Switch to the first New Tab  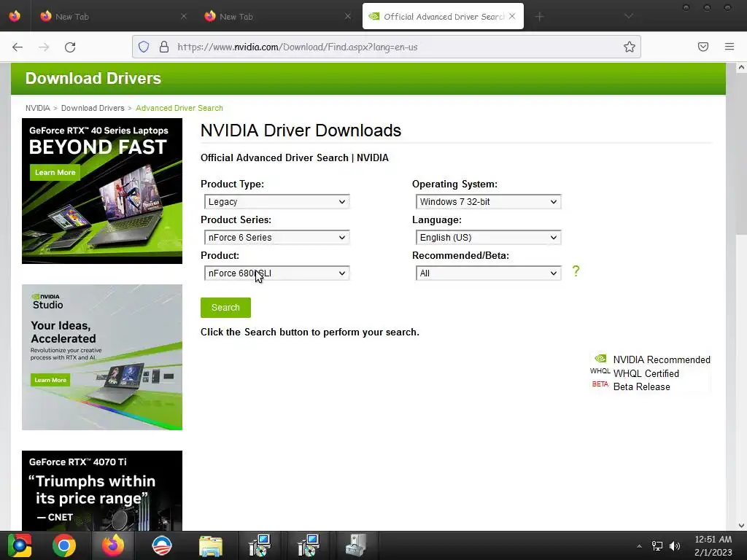[x=112, y=16]
